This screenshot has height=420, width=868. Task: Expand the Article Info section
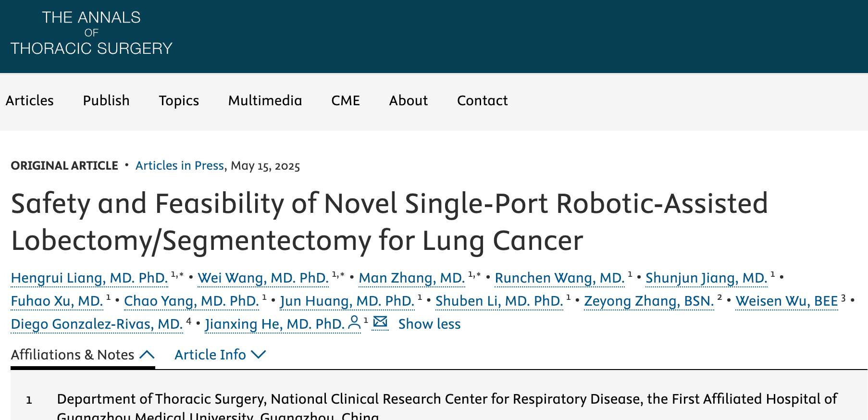tap(220, 355)
